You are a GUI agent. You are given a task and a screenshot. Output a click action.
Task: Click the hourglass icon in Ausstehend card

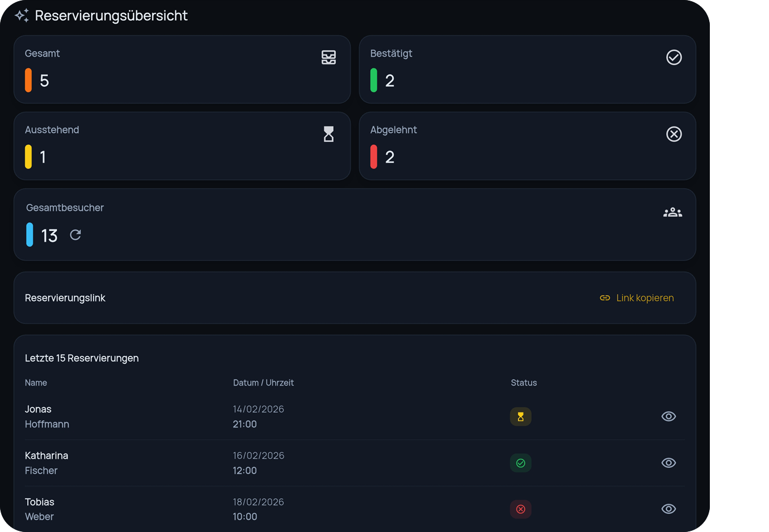coord(328,134)
